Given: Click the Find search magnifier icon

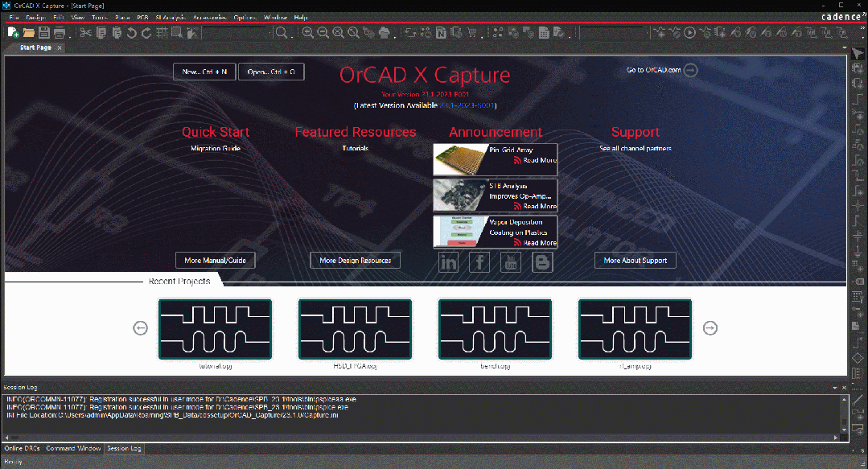Looking at the screenshot, I should pyautogui.click(x=282, y=33).
